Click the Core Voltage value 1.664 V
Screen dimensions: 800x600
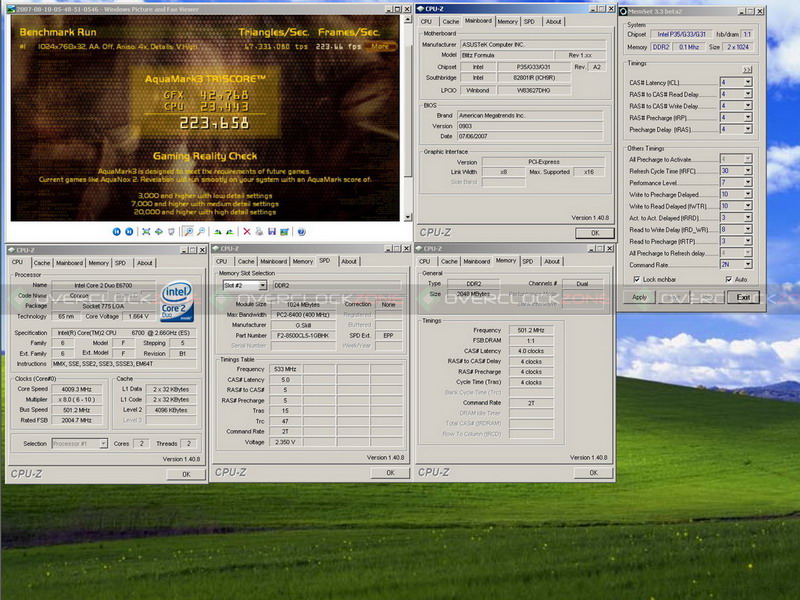pos(139,316)
